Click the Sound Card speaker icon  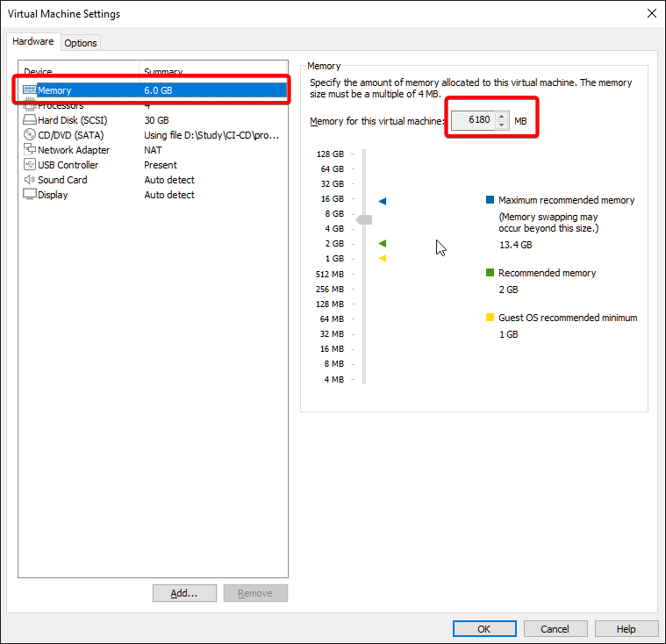click(x=29, y=180)
